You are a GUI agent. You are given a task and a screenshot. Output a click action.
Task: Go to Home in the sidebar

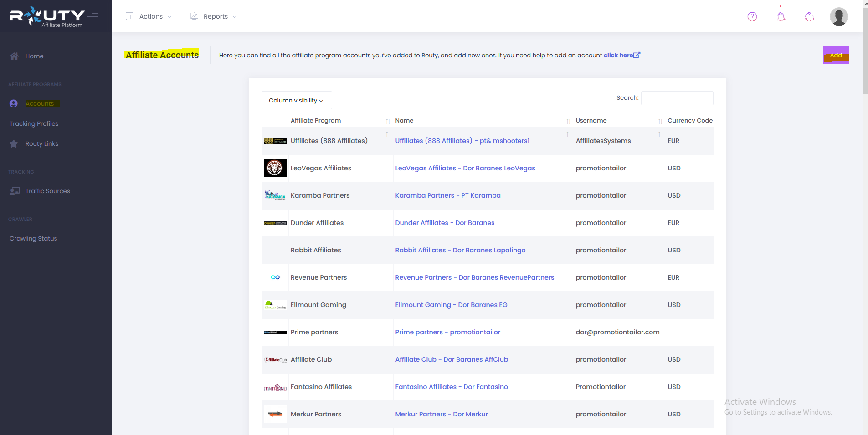click(35, 56)
